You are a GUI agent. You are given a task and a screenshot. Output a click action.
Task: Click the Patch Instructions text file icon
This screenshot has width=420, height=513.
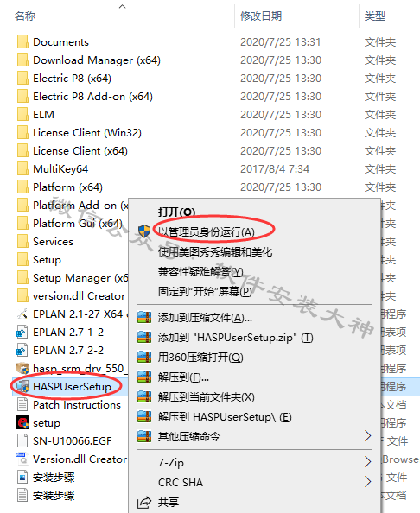[x=22, y=405]
